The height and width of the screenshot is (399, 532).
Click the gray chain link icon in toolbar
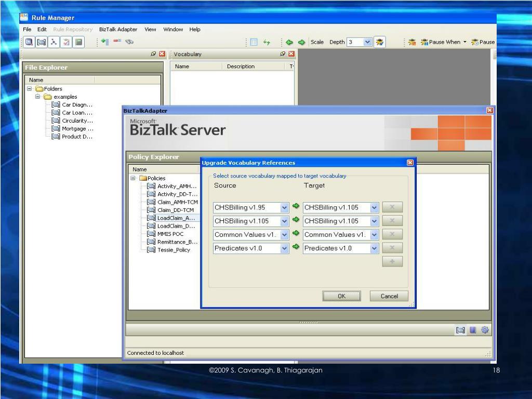[x=129, y=42]
